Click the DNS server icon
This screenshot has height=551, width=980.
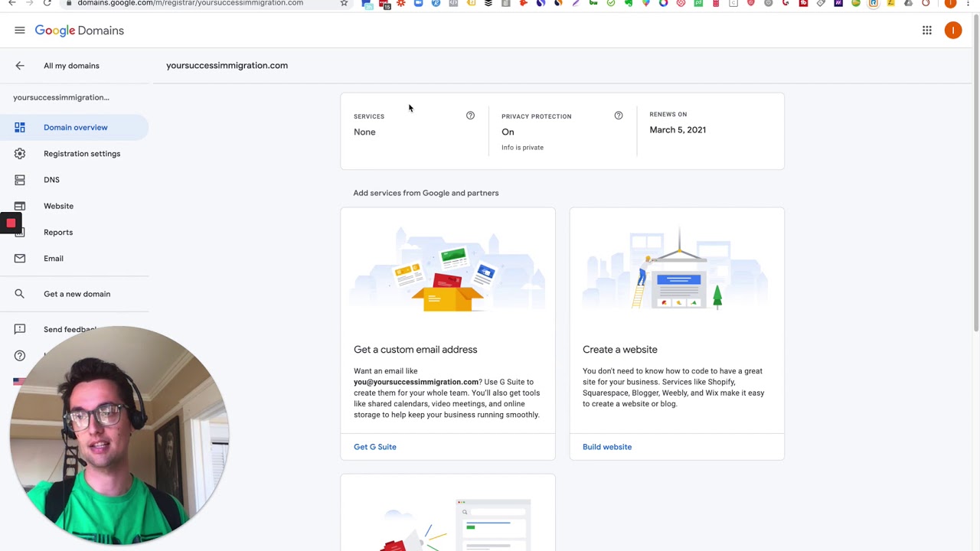20,180
